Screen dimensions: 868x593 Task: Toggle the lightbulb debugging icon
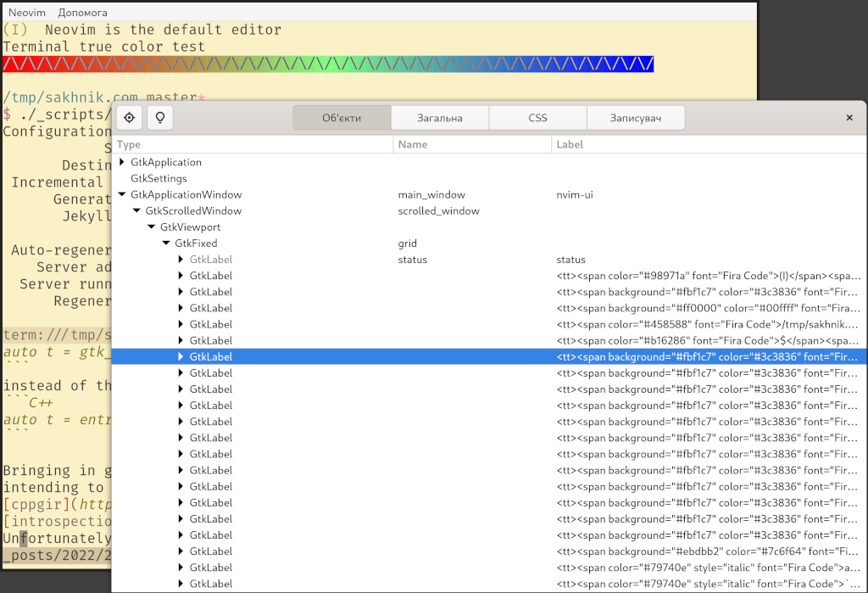159,117
